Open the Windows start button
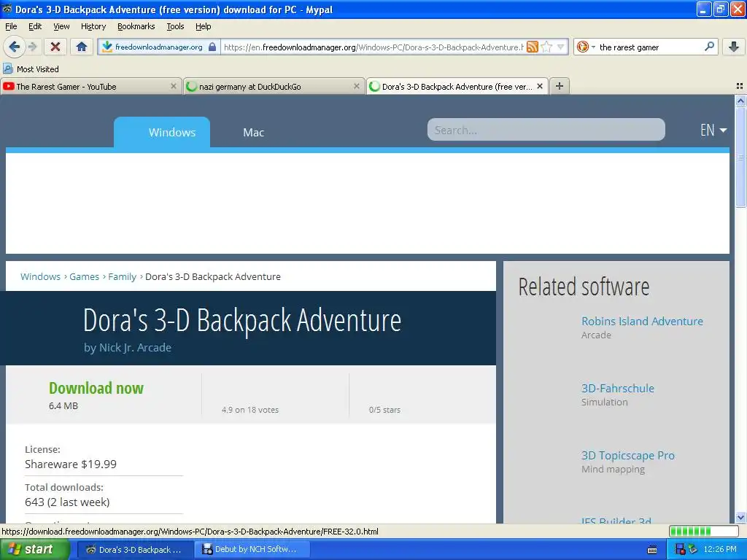Image resolution: width=747 pixels, height=560 pixels. 34,550
